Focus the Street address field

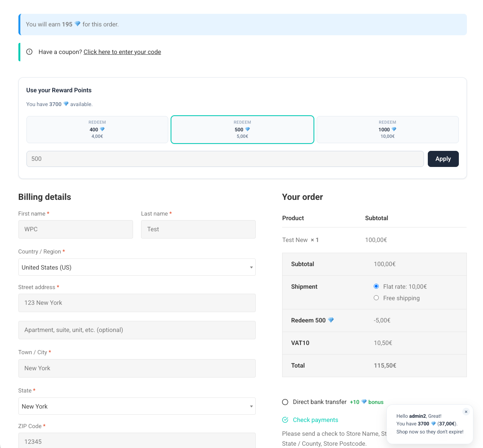click(137, 303)
